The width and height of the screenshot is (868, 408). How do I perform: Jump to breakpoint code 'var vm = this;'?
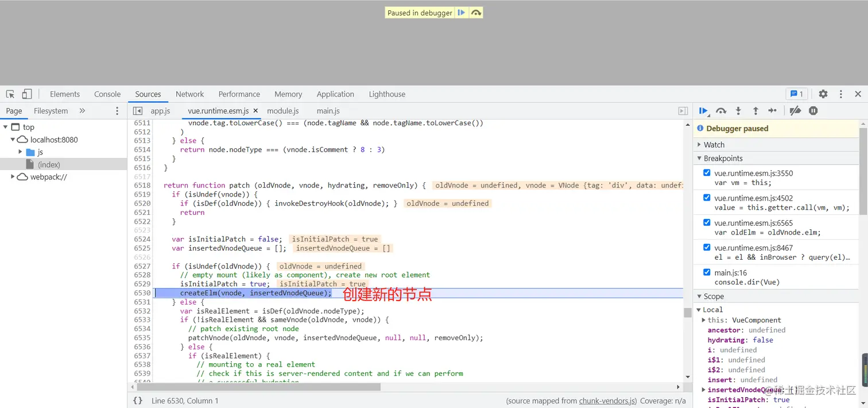point(743,183)
